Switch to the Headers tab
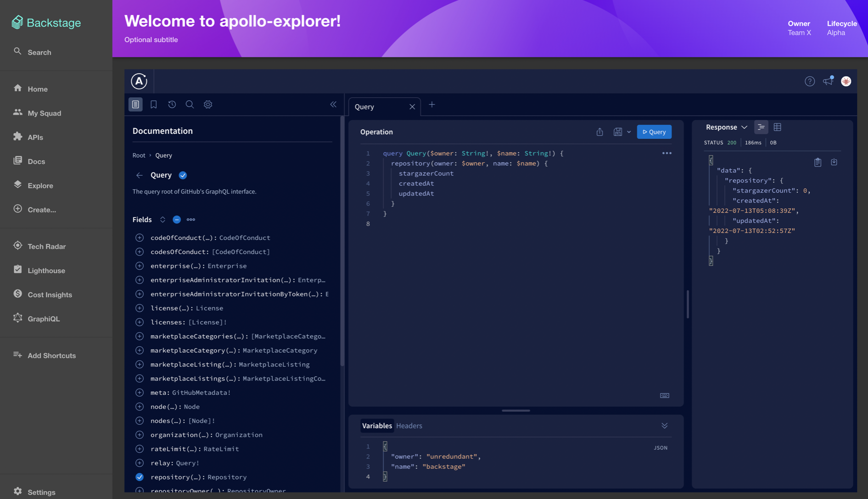 pos(409,426)
